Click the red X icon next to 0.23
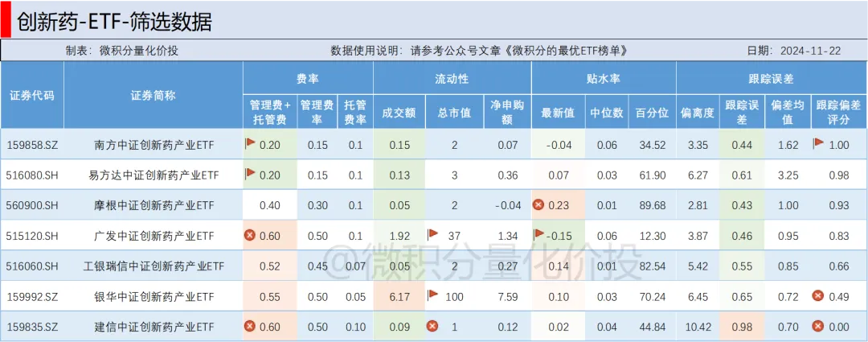 pyautogui.click(x=538, y=204)
